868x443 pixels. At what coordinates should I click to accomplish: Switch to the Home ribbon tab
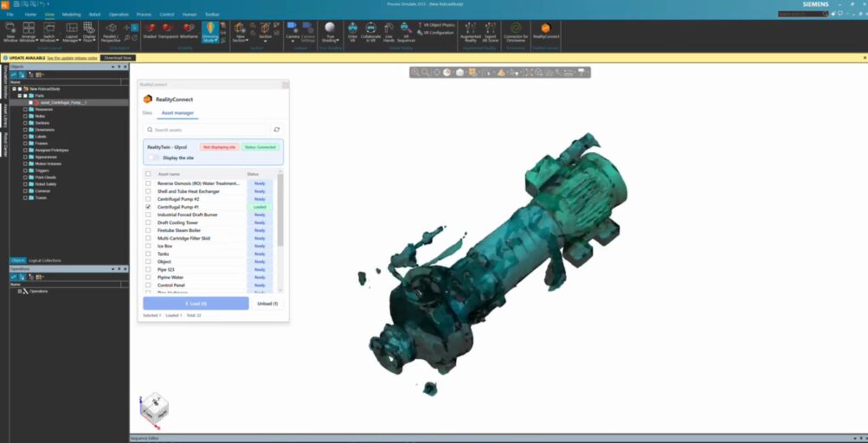[30, 15]
